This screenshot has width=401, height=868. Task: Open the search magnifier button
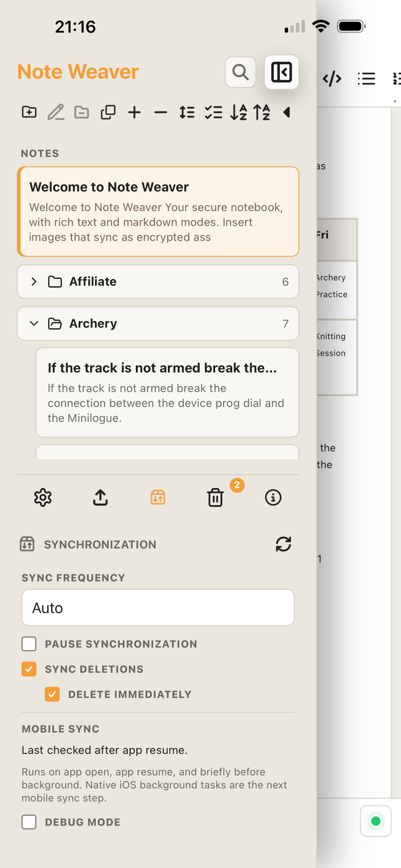[x=240, y=72]
